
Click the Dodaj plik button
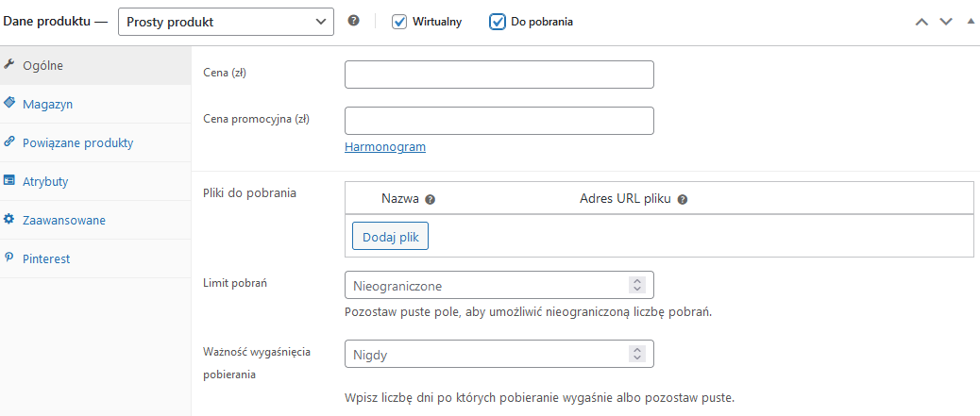(x=390, y=236)
